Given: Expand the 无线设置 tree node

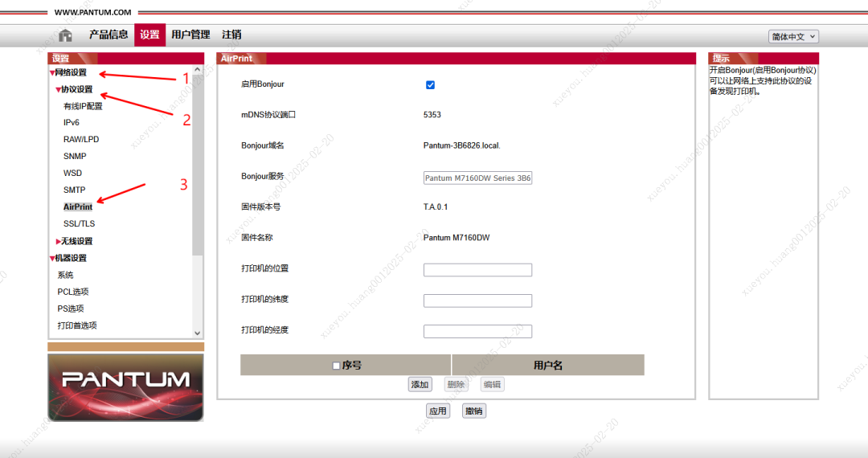Looking at the screenshot, I should click(74, 241).
